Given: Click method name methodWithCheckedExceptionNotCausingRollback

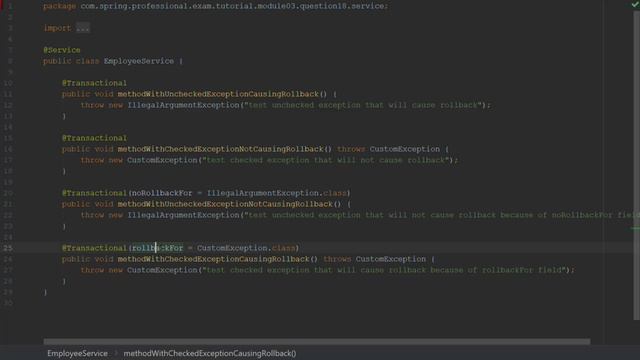Looking at the screenshot, I should 220,149.
